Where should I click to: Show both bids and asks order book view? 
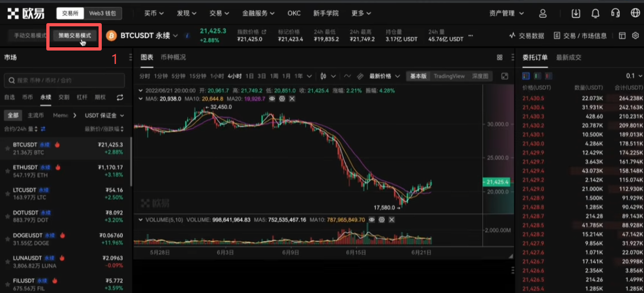[526, 76]
